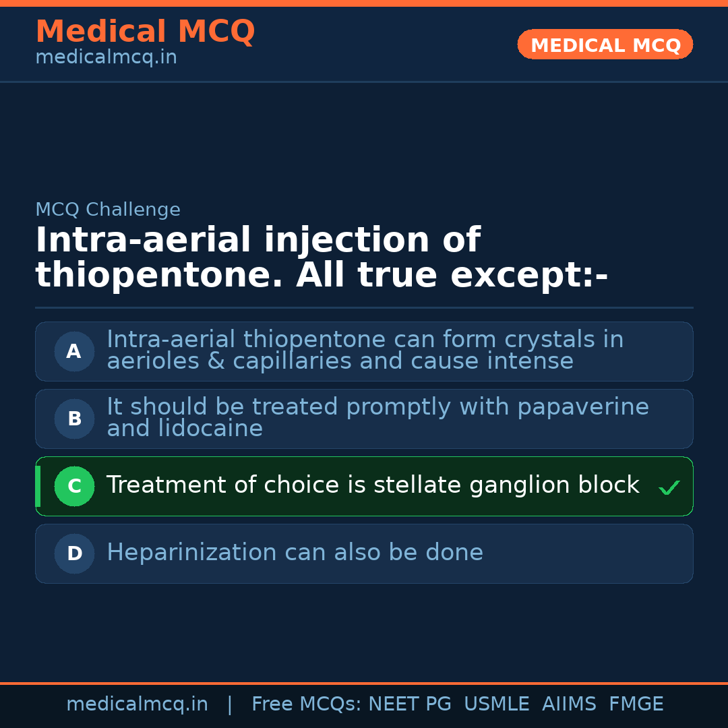The image size is (728, 728).
Task: Click the NEET PG footer label
Action: click(x=410, y=704)
